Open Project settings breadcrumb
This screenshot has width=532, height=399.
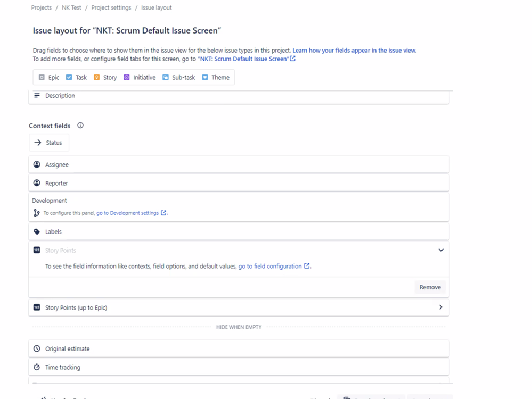111,7
